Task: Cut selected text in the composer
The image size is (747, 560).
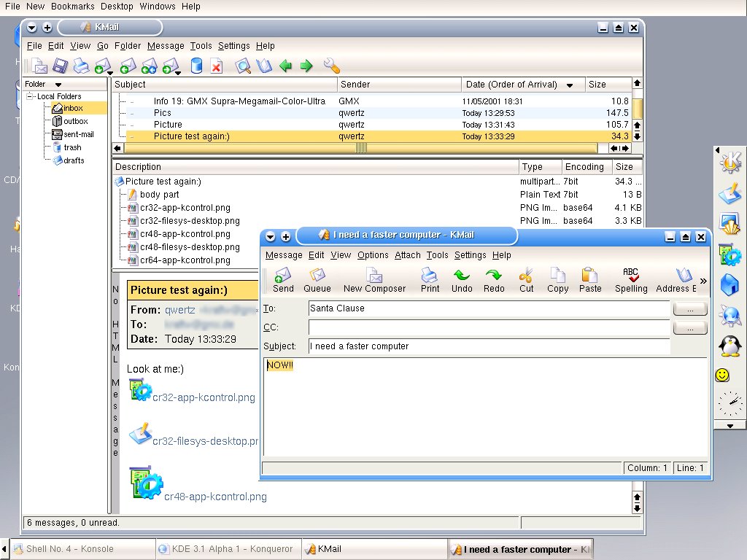Action: click(x=527, y=280)
